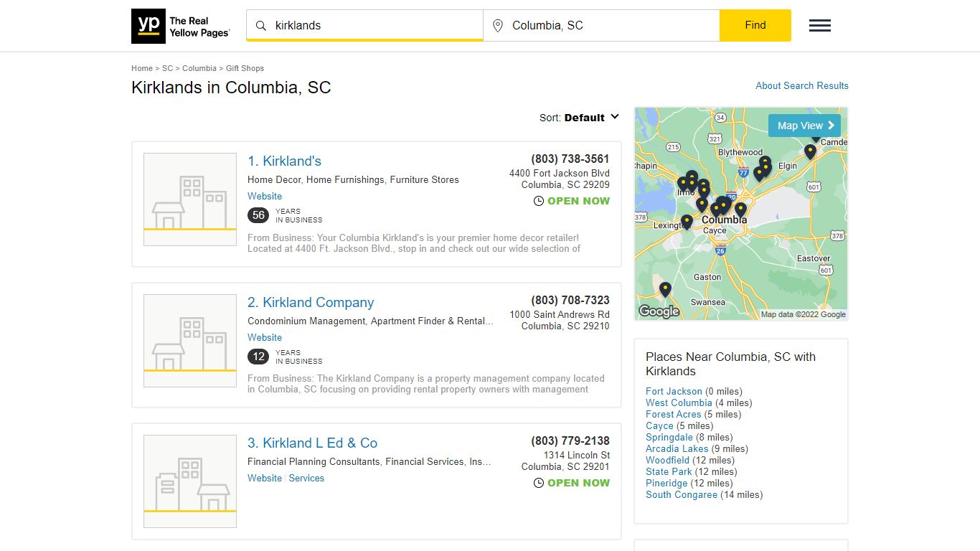The height and width of the screenshot is (551, 980).
Task: Click Financial Planning Consultants category
Action: 314,461
